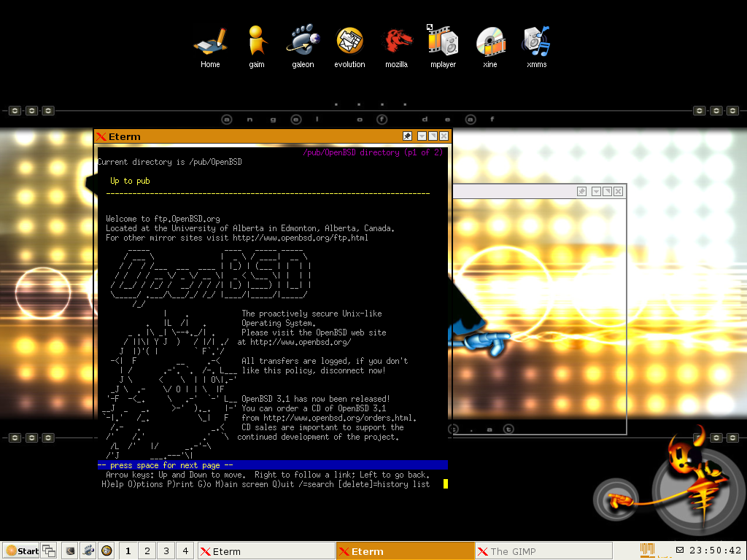Screen dimensions: 747x560
Task: Switch to workspace 4 in the pager
Action: (185, 551)
